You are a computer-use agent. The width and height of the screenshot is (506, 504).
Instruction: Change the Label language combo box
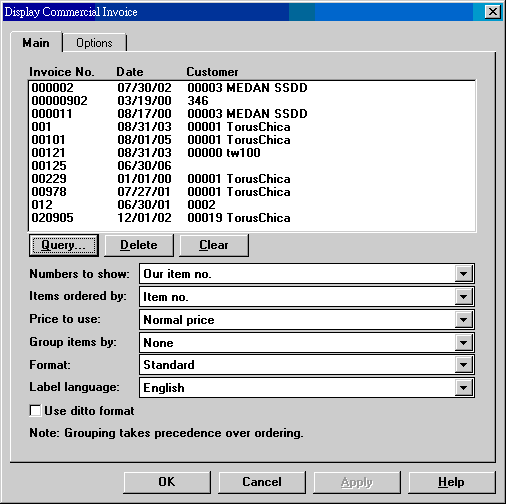(307, 388)
